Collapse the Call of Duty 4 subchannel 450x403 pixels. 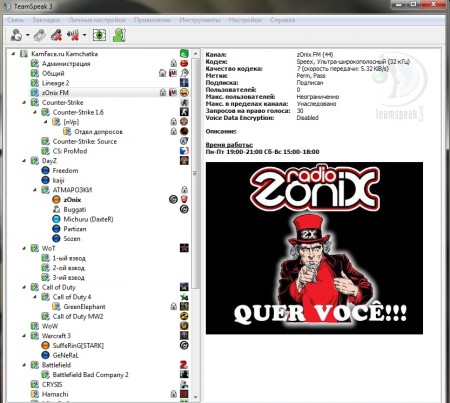tap(35, 297)
